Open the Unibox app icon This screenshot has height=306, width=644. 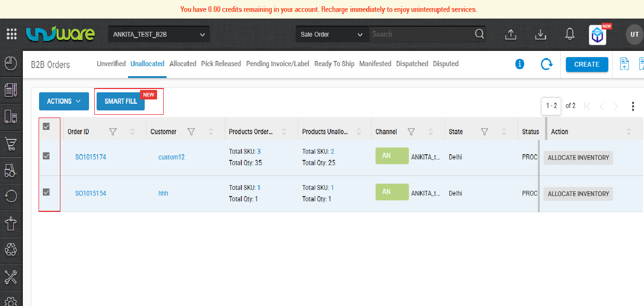[597, 34]
